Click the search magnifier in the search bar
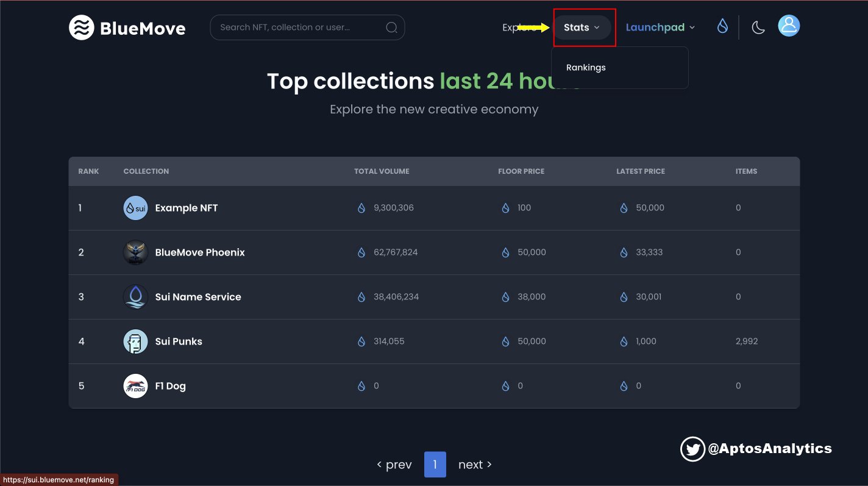The width and height of the screenshot is (868, 486). coord(392,27)
